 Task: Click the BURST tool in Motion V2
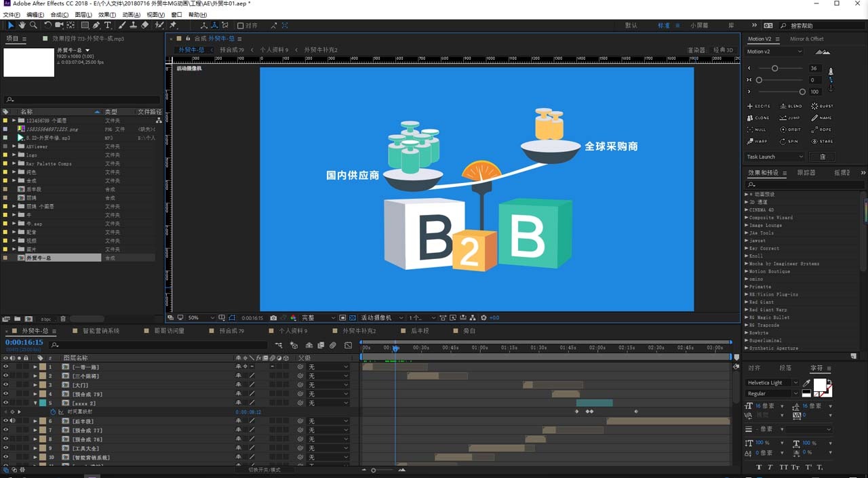pos(823,106)
